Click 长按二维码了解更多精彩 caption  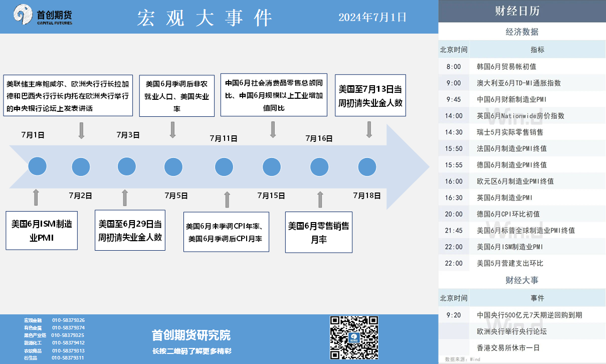click(192, 351)
